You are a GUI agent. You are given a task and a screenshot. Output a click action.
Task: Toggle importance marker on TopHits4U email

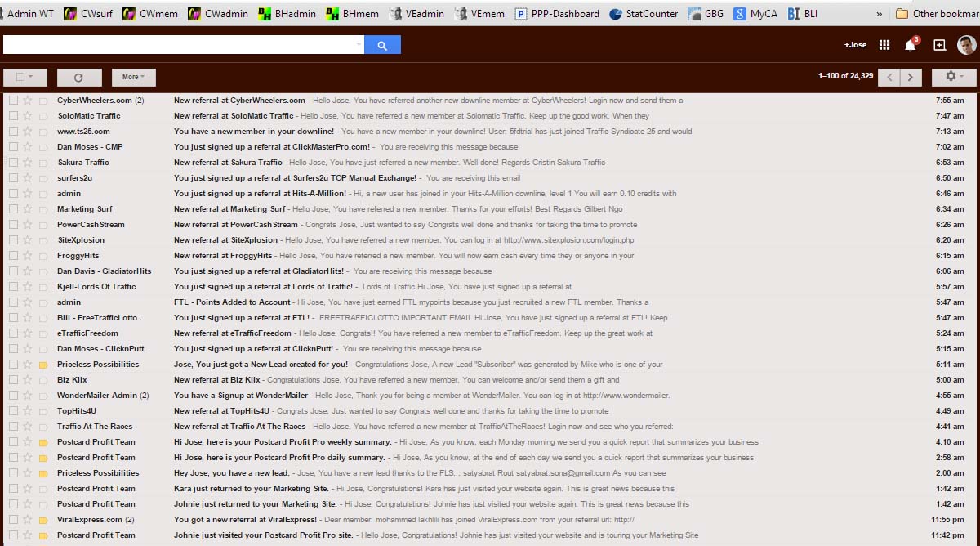[x=43, y=411]
